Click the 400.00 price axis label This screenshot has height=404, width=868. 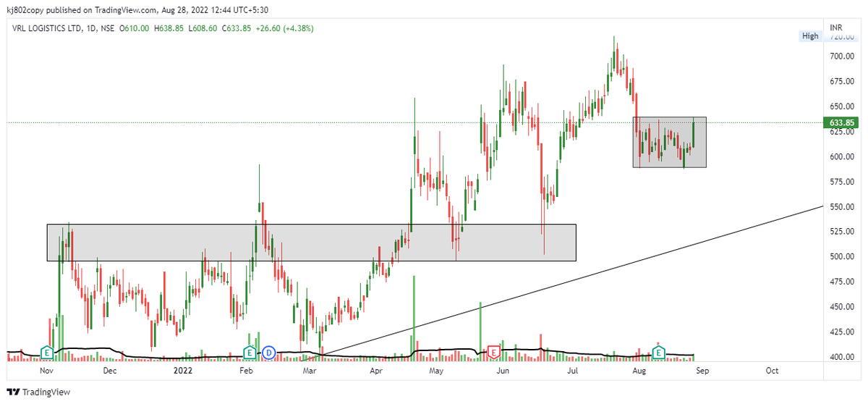pos(841,357)
